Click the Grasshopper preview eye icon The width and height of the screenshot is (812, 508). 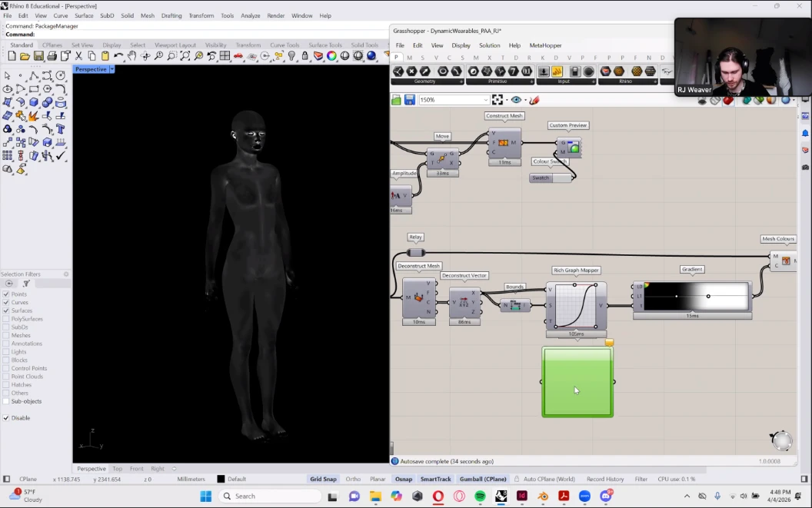tap(516, 100)
